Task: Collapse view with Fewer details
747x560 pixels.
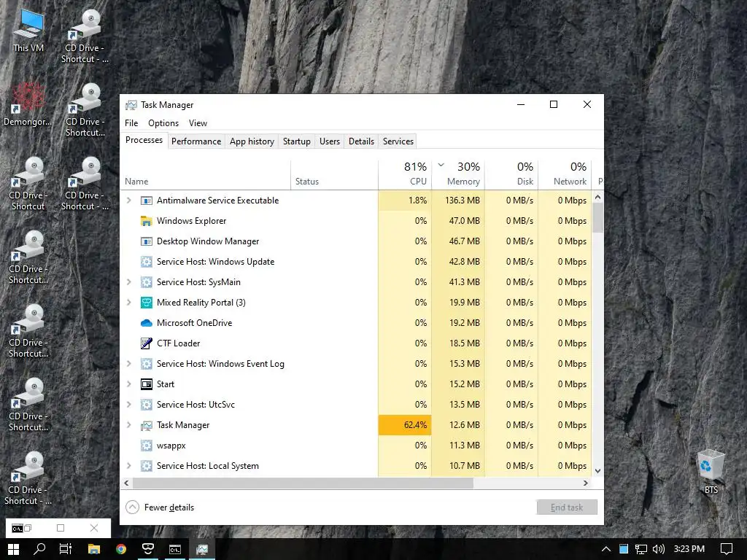Action: tap(160, 507)
